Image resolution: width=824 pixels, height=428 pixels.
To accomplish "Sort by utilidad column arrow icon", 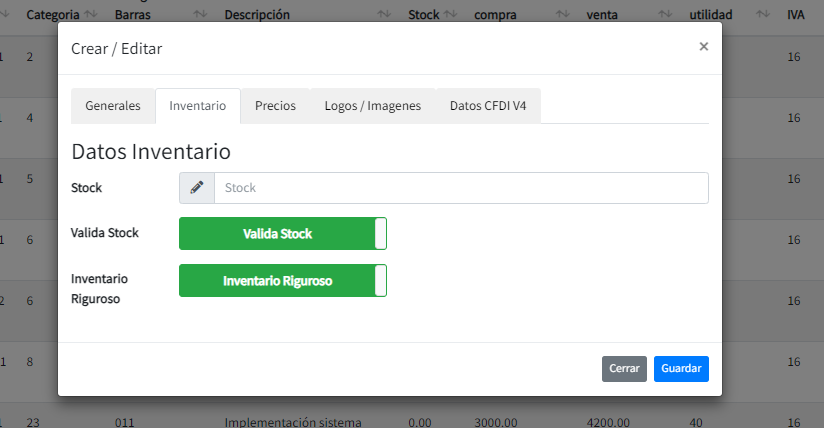I will [x=763, y=15].
